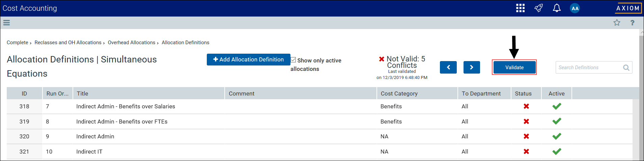Go to next page arrow button
This screenshot has height=161, width=644.
tap(472, 67)
